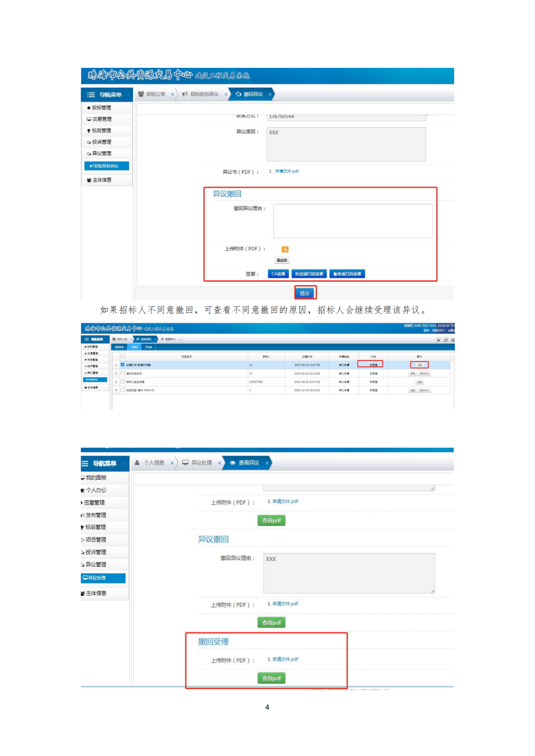Collapse 异议管理 in the 撤回异议 page sidebar
The image size is (535, 756).
[107, 153]
